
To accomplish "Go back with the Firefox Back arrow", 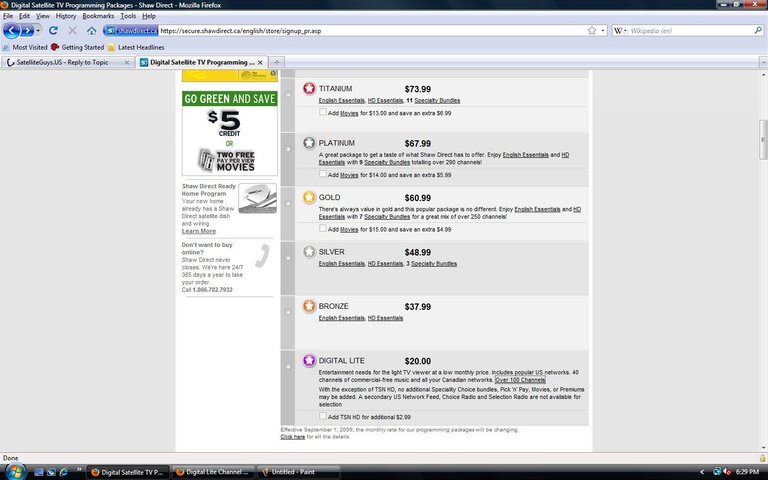I will pos(11,30).
